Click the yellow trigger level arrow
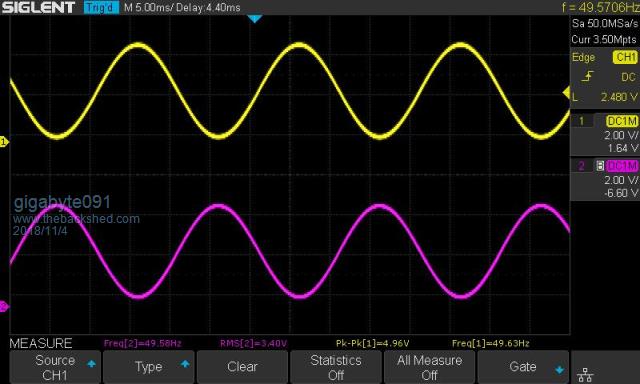The height and width of the screenshot is (384, 640). pyautogui.click(x=567, y=93)
